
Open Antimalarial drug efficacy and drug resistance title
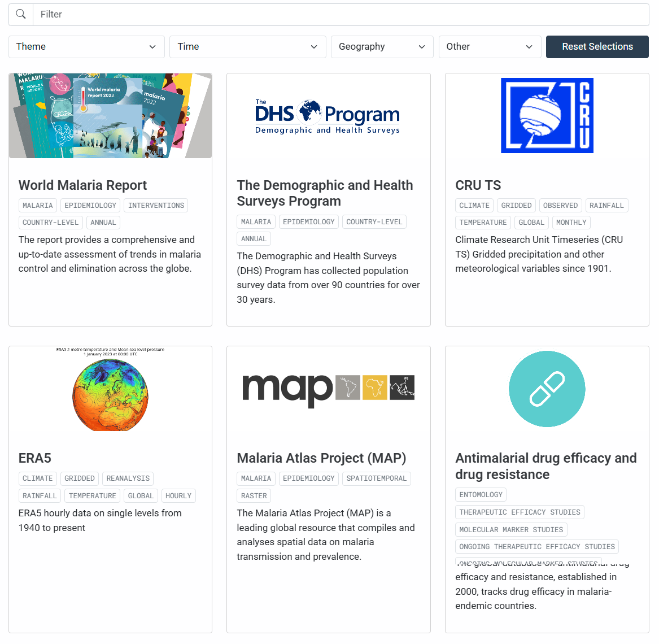[546, 466]
